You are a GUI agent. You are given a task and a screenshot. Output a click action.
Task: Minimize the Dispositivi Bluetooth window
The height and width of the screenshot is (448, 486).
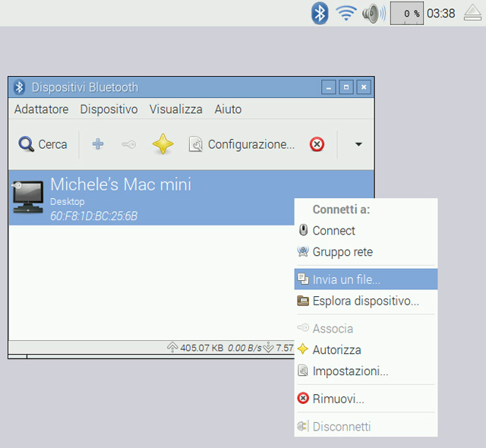329,87
